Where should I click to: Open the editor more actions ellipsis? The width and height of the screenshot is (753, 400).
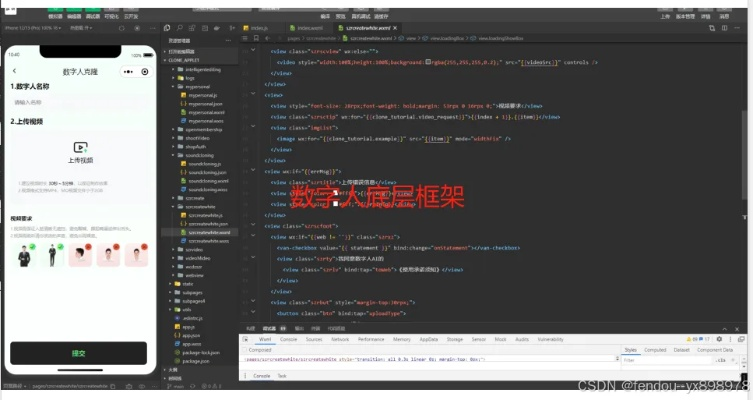[x=737, y=28]
